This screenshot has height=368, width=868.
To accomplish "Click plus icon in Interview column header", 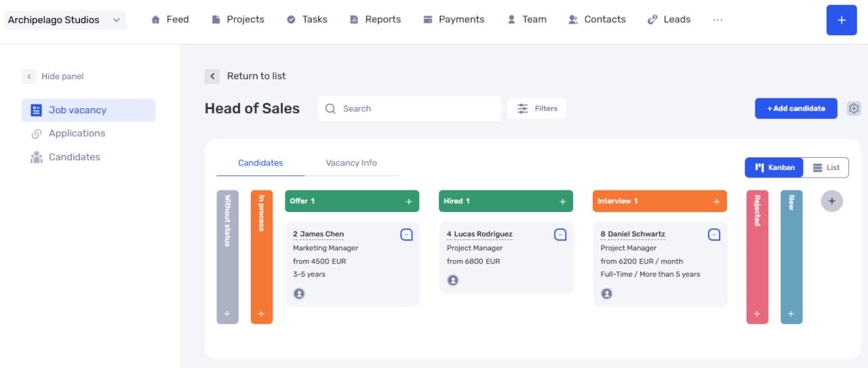I will pos(716,201).
